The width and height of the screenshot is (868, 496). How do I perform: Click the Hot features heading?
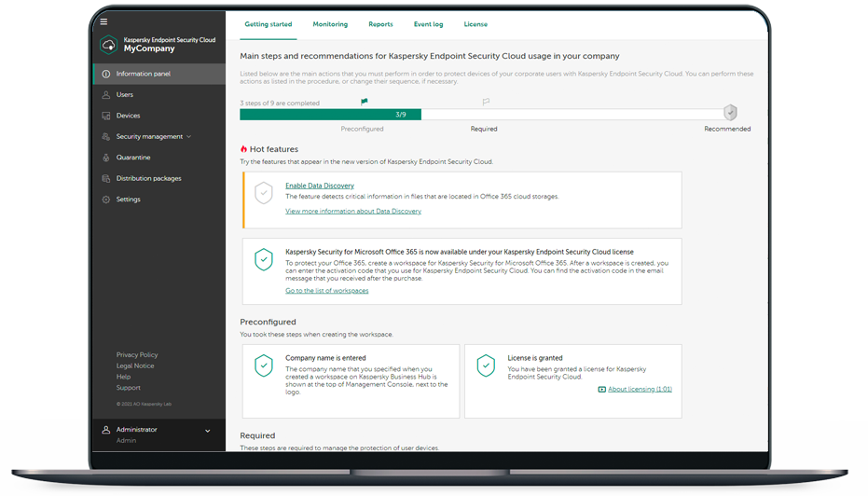tap(274, 149)
